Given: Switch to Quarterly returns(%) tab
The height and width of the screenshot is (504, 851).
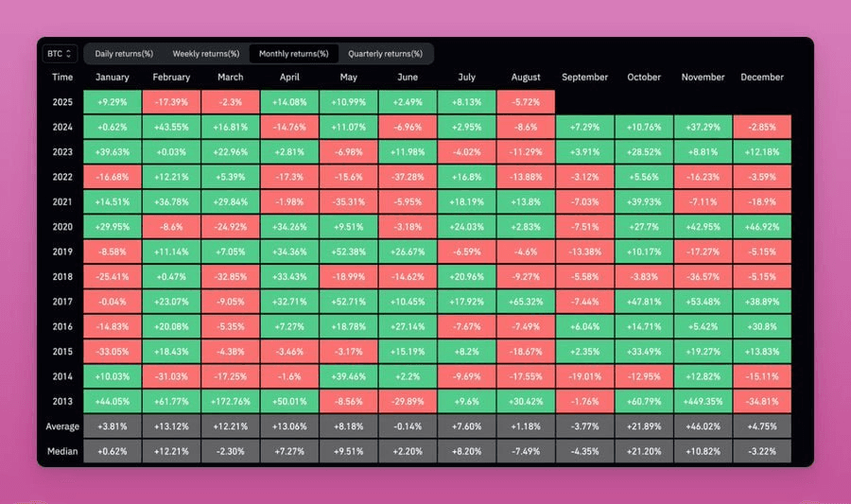Looking at the screenshot, I should 386,54.
